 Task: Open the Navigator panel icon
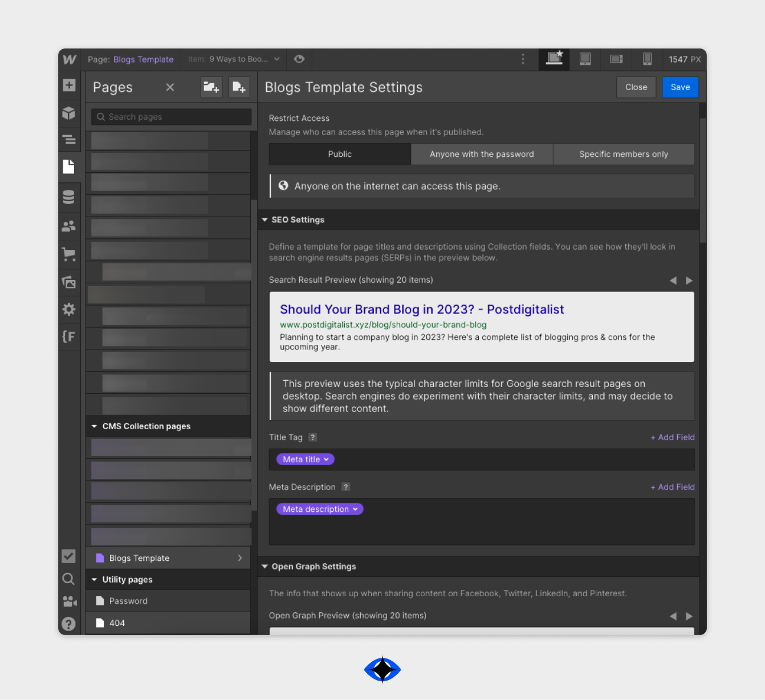point(69,140)
